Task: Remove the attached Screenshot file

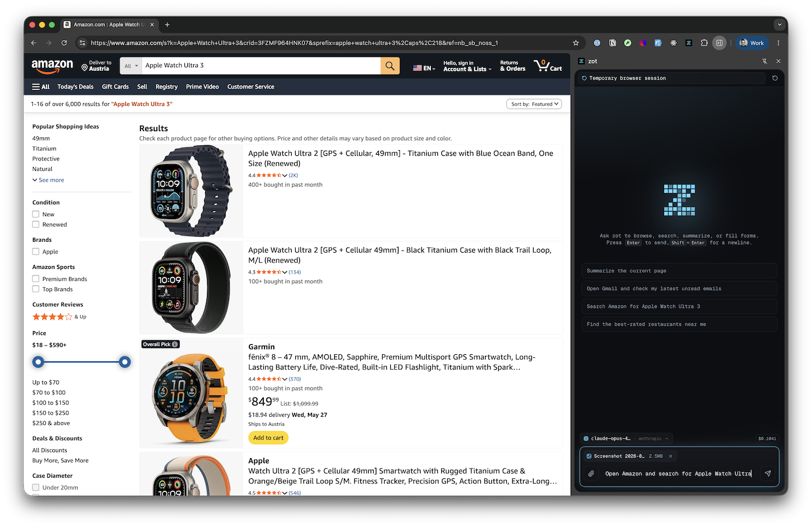Action: (x=670, y=456)
